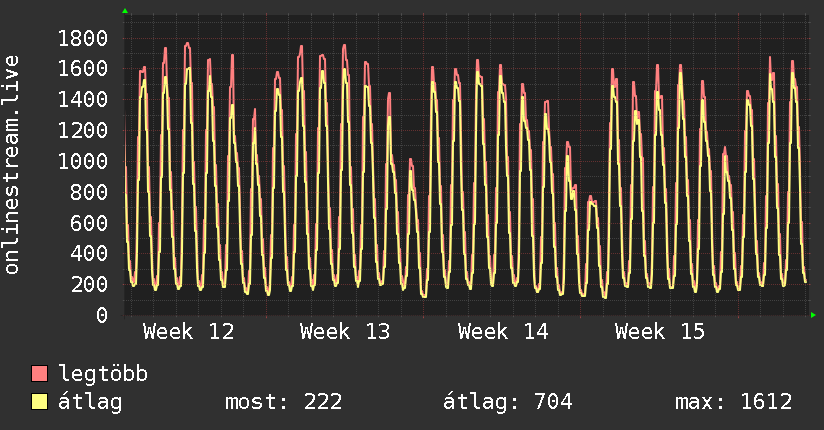Click the 0 y-axis value label
Screen dimensions: 824x430
pyautogui.click(x=101, y=316)
